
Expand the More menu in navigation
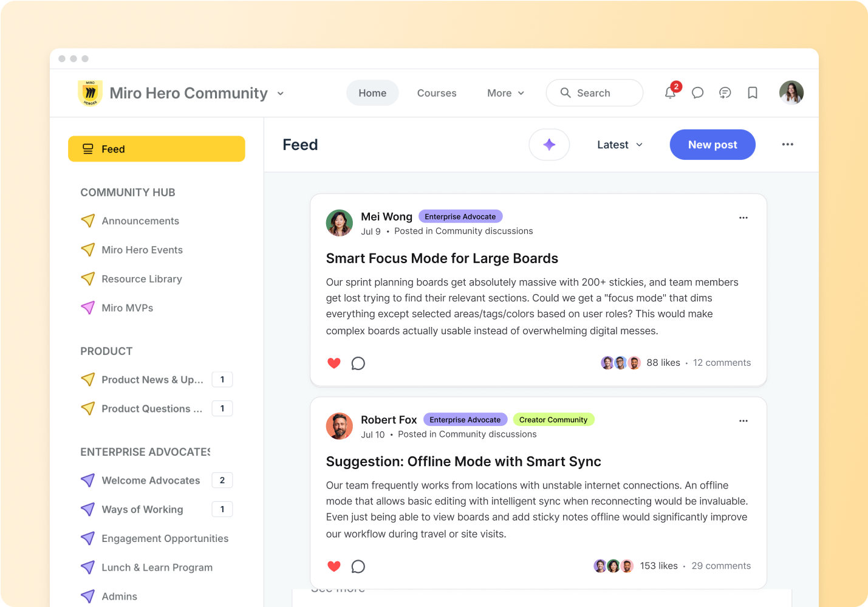pyautogui.click(x=505, y=93)
